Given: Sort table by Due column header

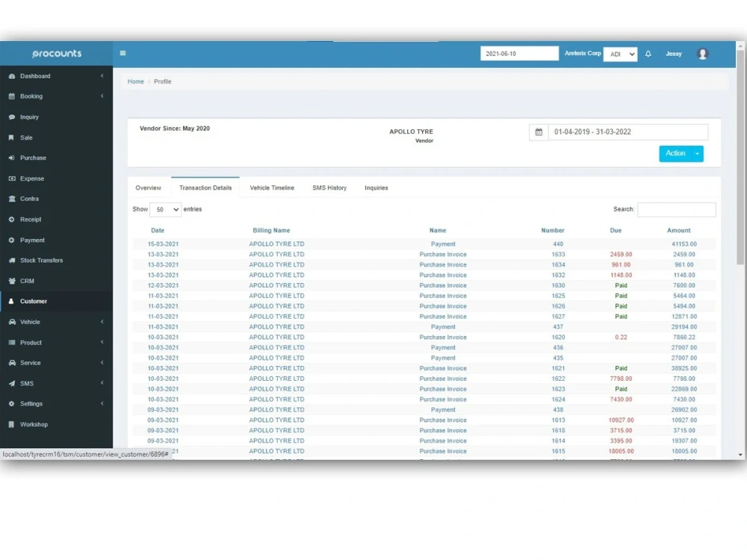Looking at the screenshot, I should (616, 231).
